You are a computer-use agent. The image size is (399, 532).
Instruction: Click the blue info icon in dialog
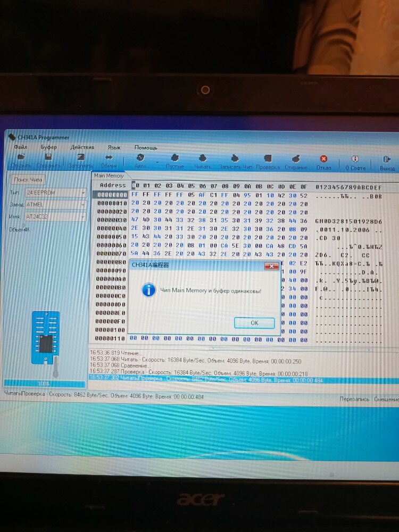tap(148, 290)
